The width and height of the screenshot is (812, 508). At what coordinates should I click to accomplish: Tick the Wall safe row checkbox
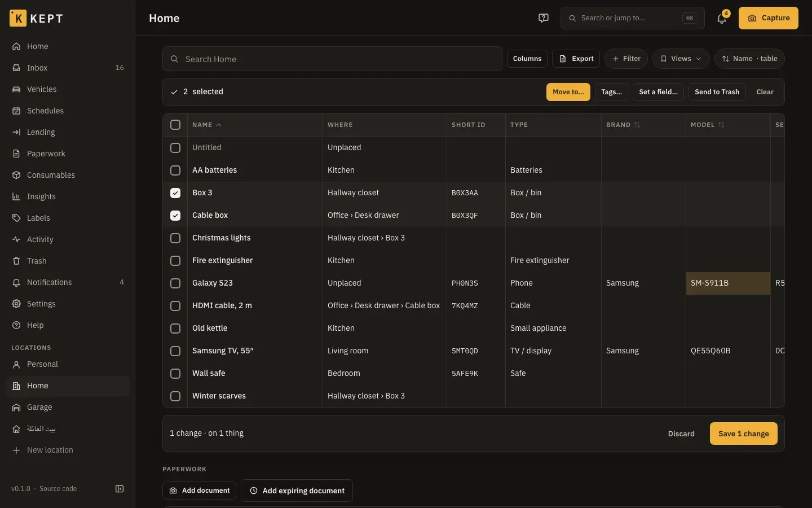tap(175, 374)
